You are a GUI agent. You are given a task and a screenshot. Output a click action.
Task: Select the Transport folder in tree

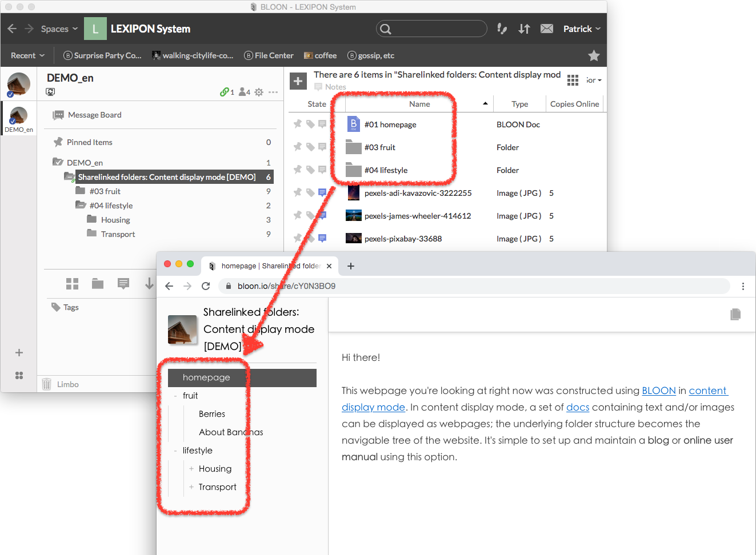[111, 234]
